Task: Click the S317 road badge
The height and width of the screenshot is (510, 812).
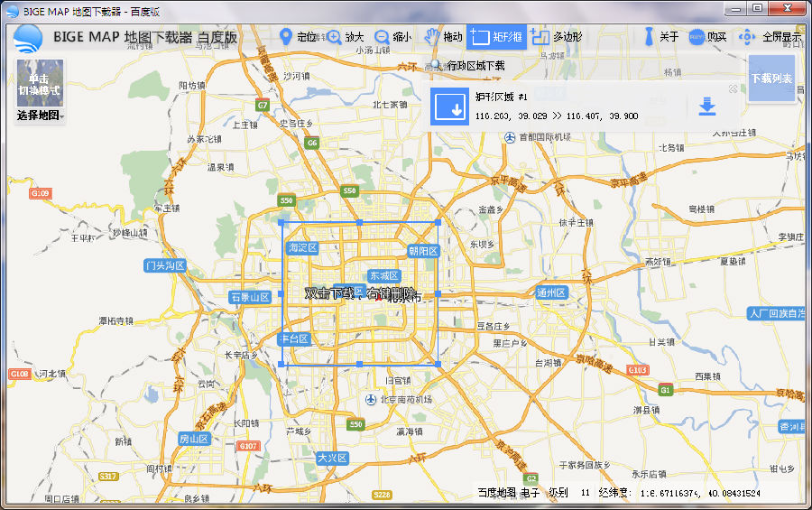Action: [x=107, y=477]
